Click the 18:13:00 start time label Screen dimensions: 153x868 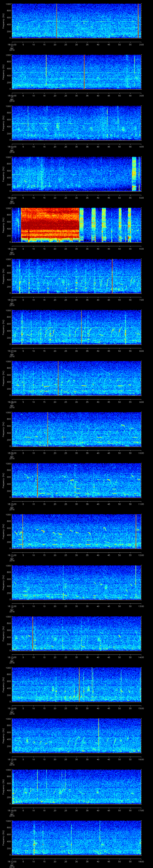coord(12,657)
